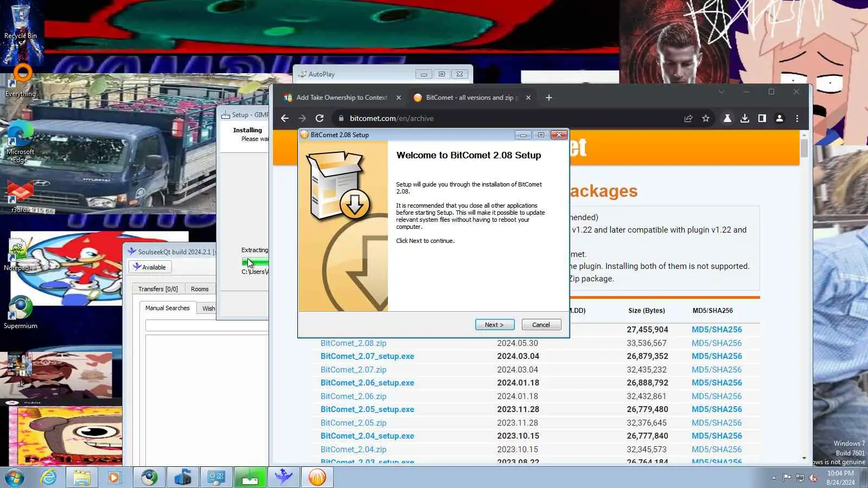Show hidden tray icons
868x488 pixels.
(x=774, y=478)
